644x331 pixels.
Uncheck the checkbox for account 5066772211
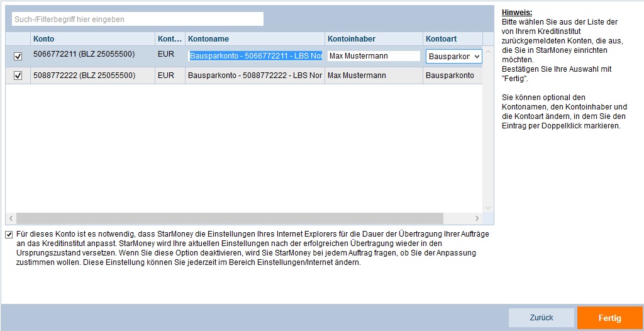click(18, 57)
